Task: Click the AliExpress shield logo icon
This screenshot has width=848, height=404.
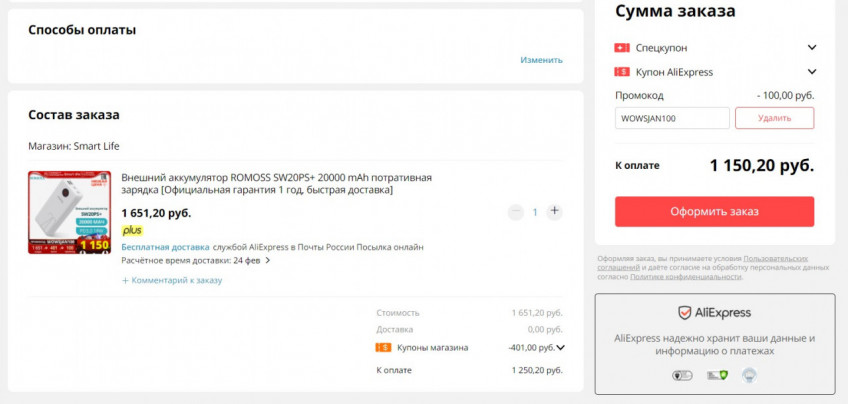Action: (685, 313)
